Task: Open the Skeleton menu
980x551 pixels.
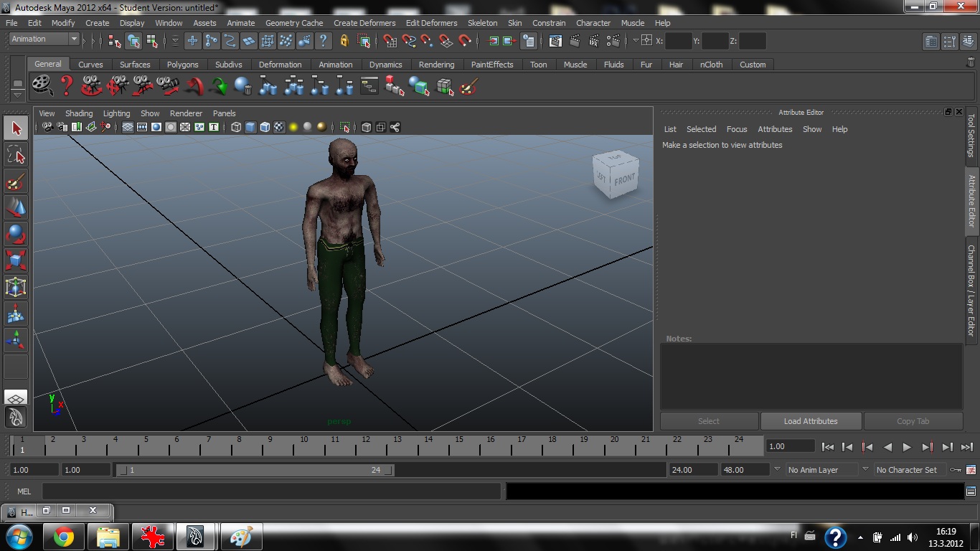Action: click(482, 23)
